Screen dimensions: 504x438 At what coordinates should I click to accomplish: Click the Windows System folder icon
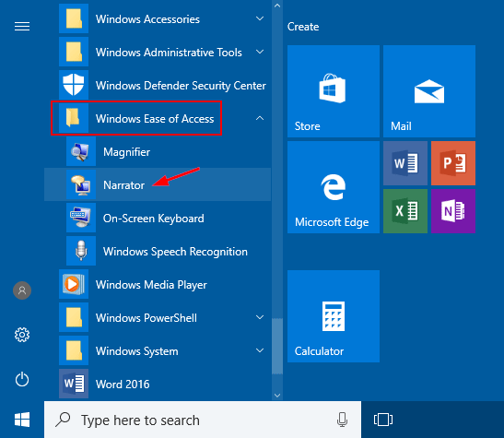[74, 350]
